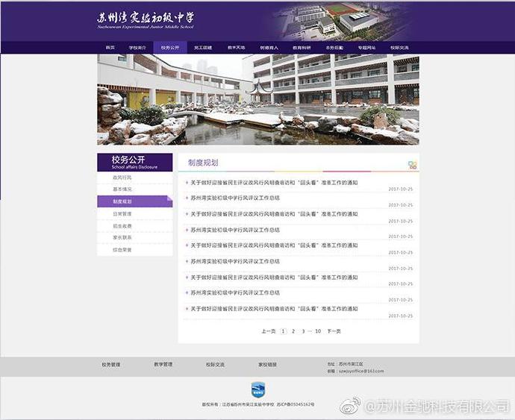Click the campus courtyard banner image
Screen dimensions: 515x420
tap(257, 99)
